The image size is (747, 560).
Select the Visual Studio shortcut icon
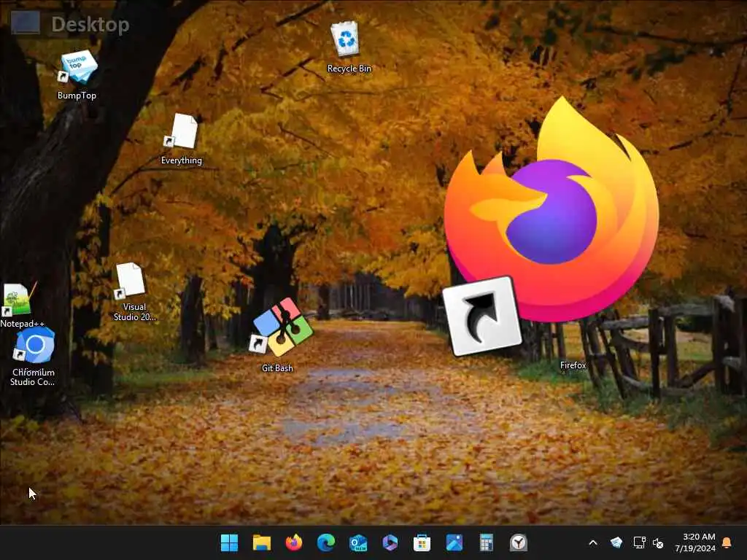click(x=130, y=281)
